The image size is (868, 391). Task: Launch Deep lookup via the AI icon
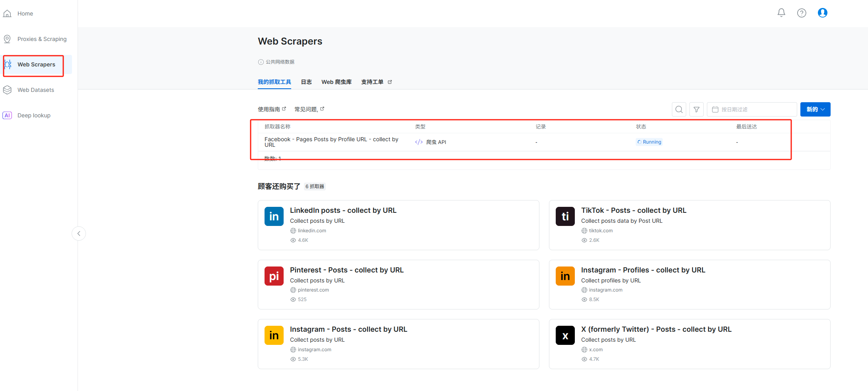(x=7, y=115)
